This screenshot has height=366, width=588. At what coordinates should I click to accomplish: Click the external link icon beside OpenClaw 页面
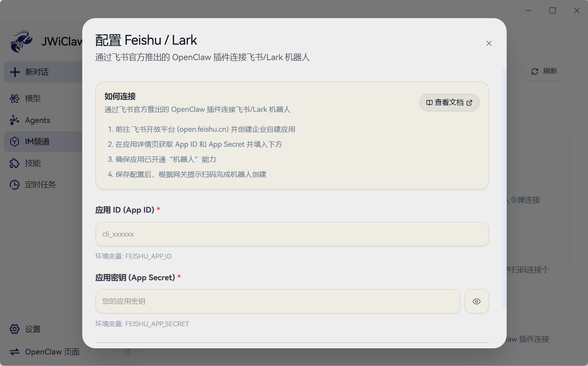pyautogui.click(x=127, y=352)
